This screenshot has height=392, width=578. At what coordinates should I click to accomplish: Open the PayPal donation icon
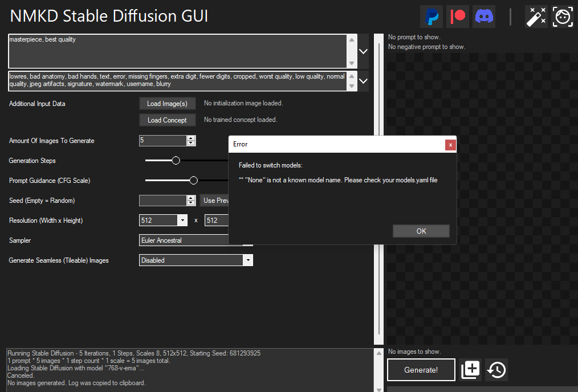432,17
